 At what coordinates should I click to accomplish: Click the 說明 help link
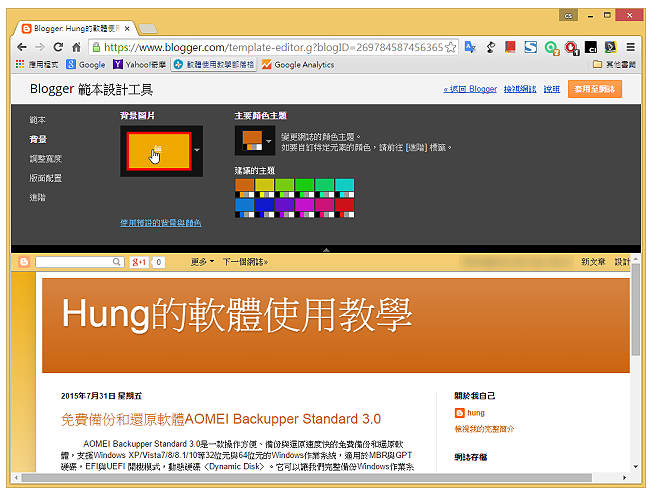click(552, 89)
